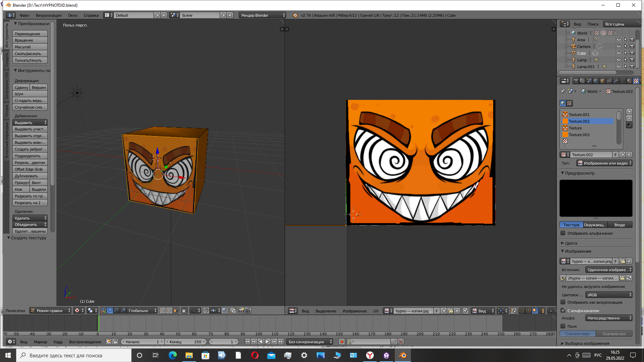
Task: Open the Рендер Blender engine dropdown
Action: [x=263, y=15]
